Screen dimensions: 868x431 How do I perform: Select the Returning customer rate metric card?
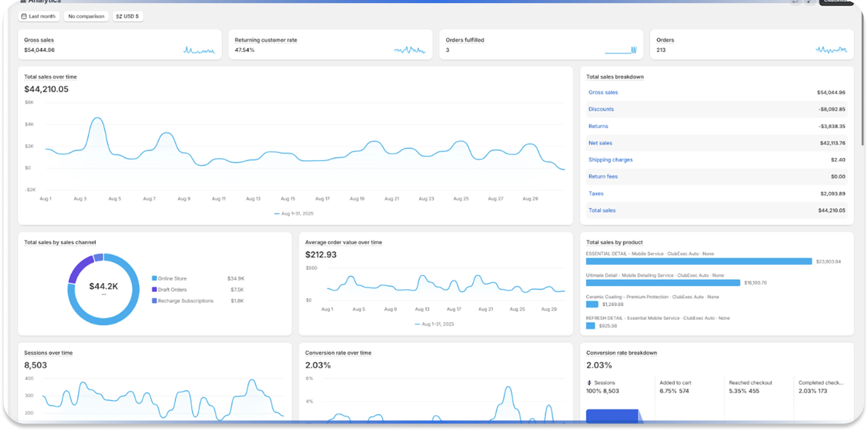pyautogui.click(x=330, y=44)
